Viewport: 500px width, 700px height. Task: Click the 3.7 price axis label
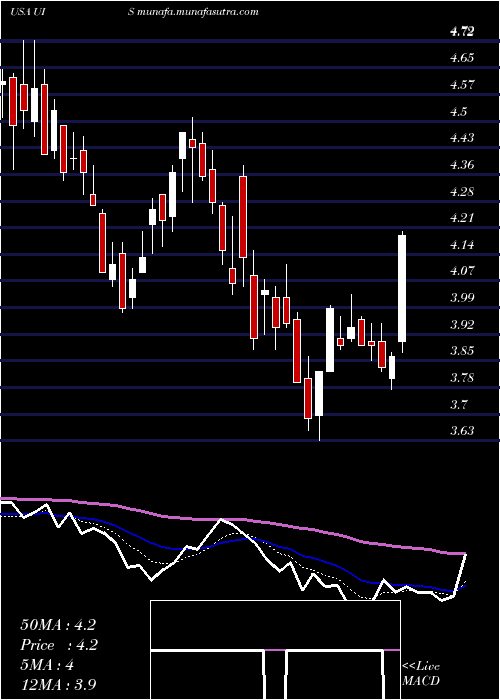458,404
